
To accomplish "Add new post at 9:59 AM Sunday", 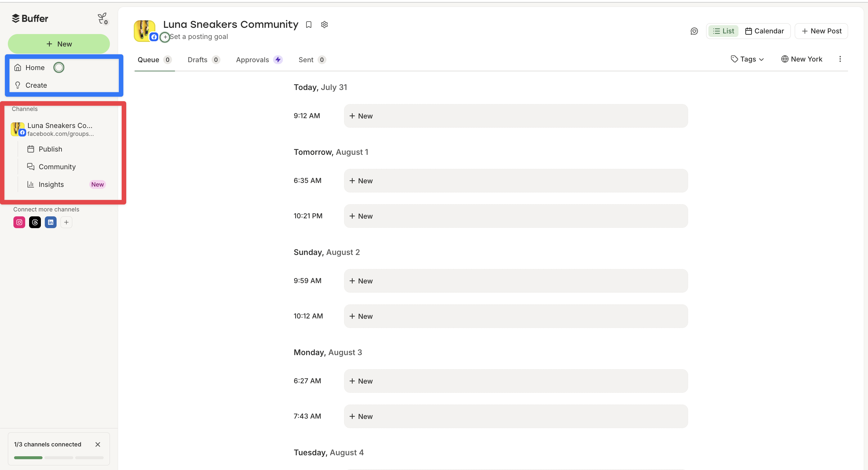I will [x=515, y=281].
